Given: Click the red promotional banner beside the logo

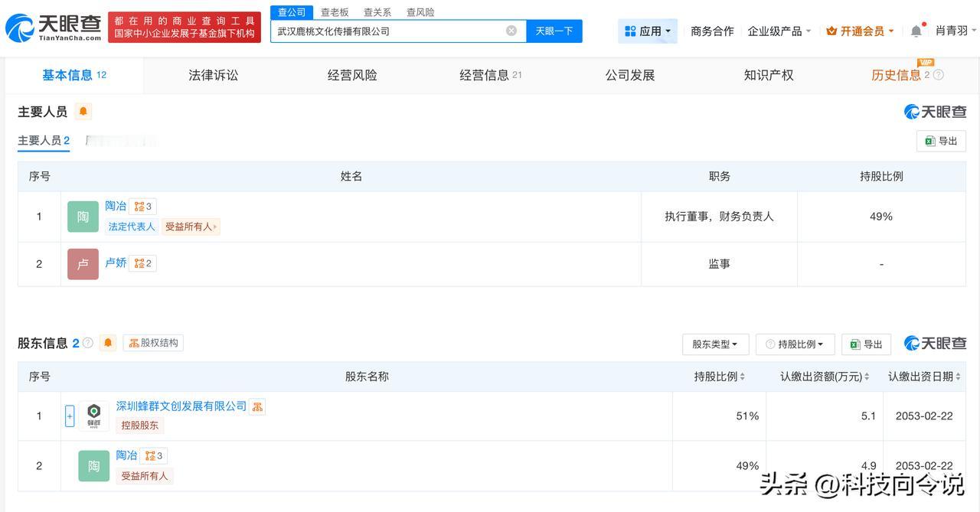Looking at the screenshot, I should pyautogui.click(x=185, y=28).
